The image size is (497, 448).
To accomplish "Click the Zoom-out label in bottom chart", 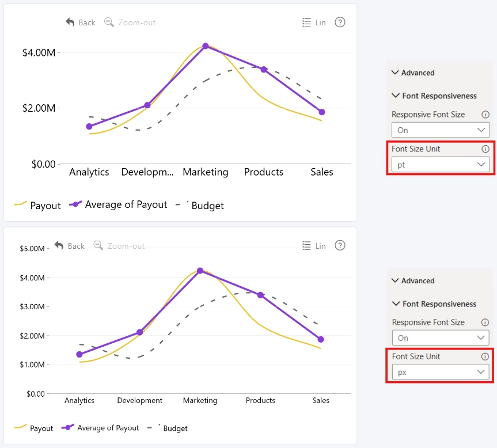I will coord(126,246).
